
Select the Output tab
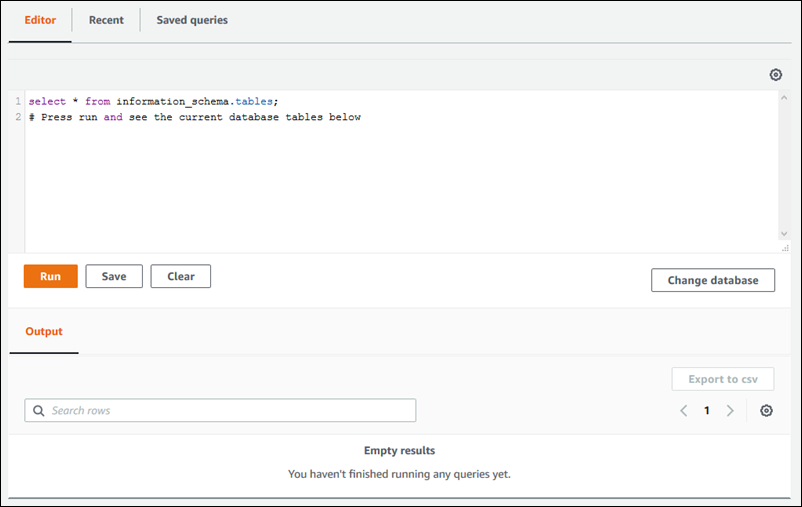44,332
